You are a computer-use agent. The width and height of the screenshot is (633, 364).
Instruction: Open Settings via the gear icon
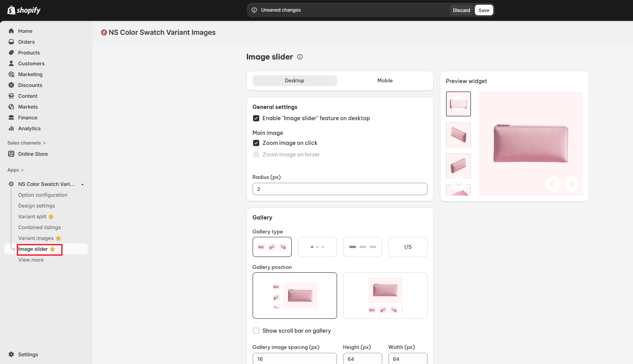point(11,354)
